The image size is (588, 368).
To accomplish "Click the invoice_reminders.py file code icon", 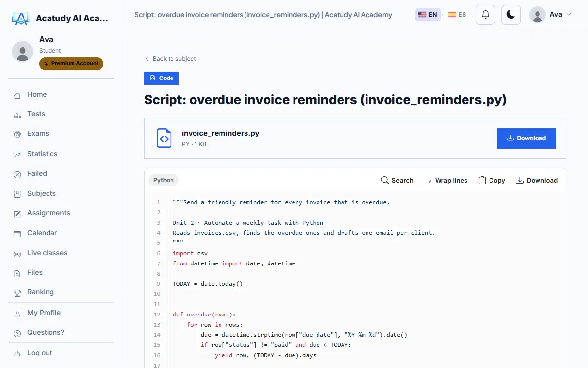I will [164, 138].
